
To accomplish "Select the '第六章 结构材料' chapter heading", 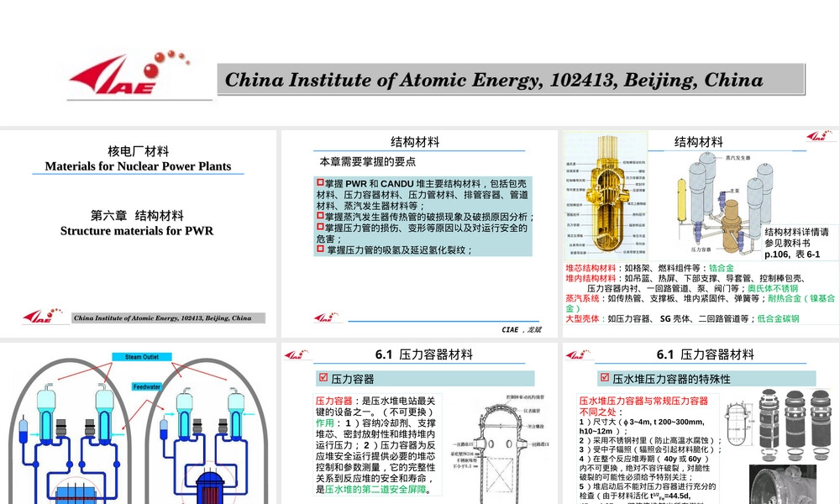I will tap(137, 215).
